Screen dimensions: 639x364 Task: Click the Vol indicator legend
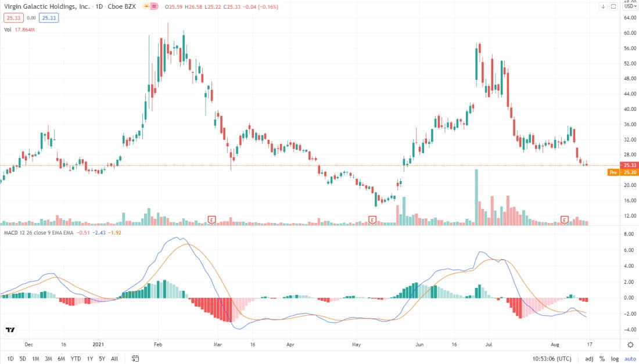point(8,30)
